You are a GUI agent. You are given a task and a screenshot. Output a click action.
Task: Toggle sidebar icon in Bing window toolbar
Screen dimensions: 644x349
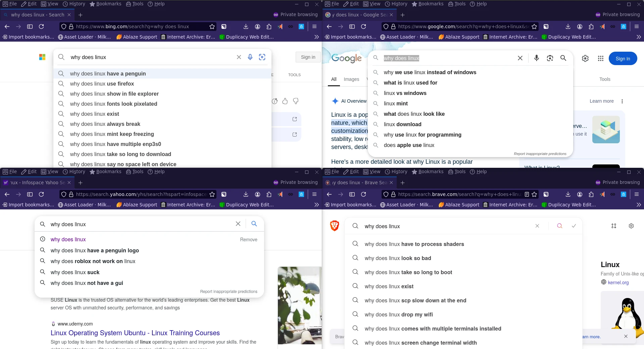click(x=30, y=27)
